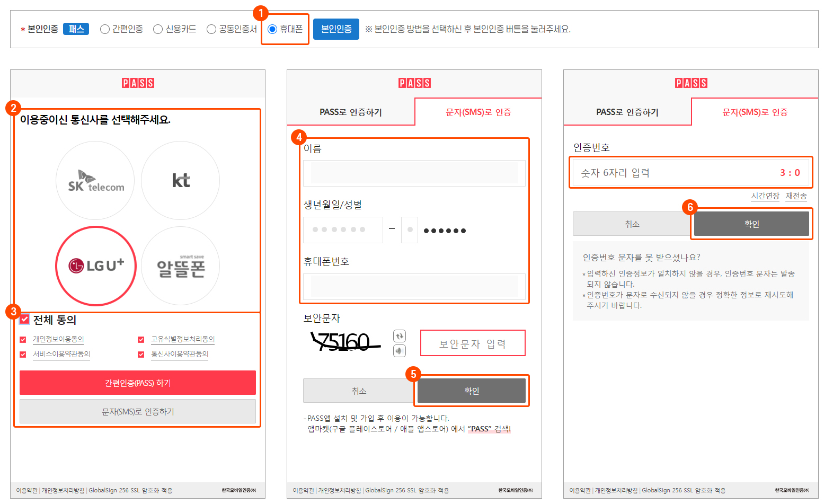Image resolution: width=824 pixels, height=504 pixels.
Task: Click the 휴대폰번호 input field
Action: (x=414, y=287)
